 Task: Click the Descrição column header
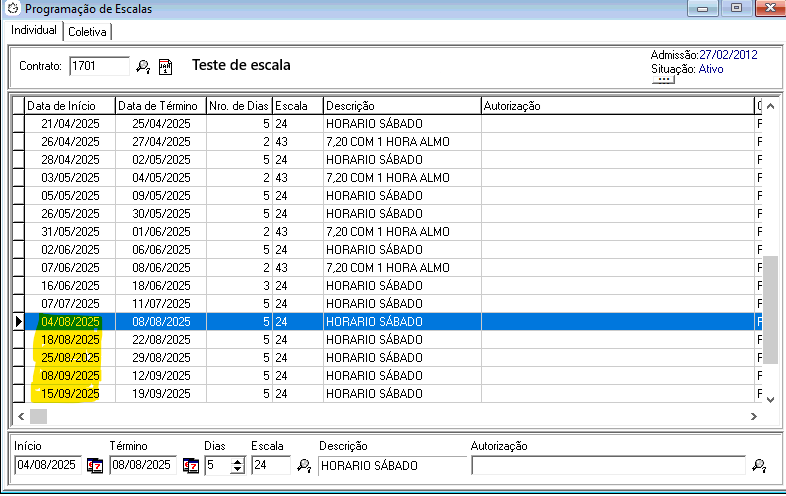(400, 105)
